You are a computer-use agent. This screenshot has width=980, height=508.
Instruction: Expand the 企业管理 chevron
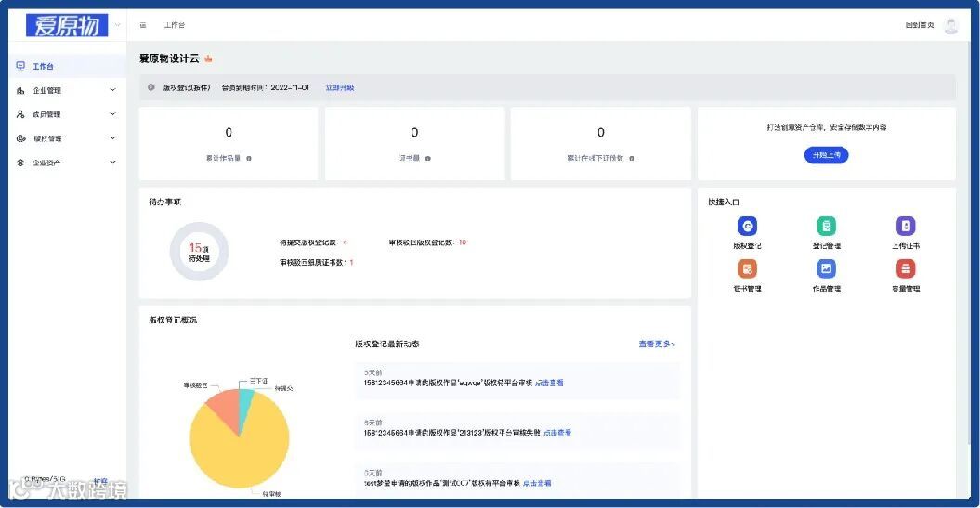click(x=113, y=90)
